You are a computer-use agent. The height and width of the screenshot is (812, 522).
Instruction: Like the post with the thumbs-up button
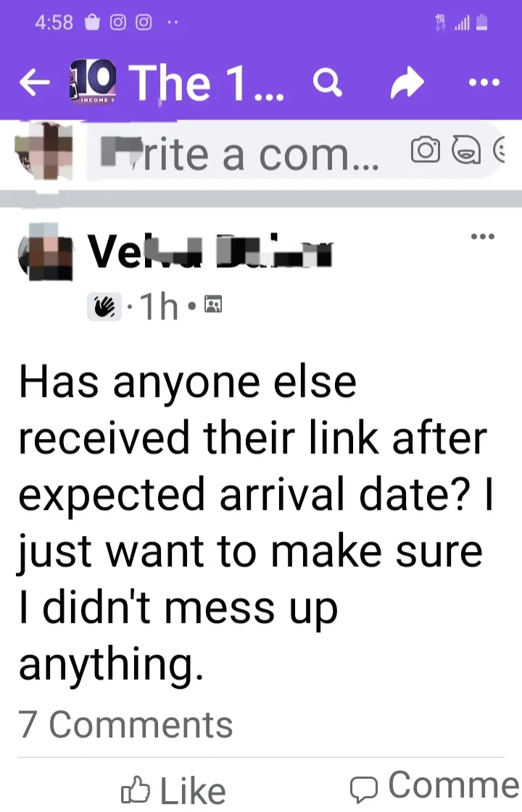coord(173,790)
